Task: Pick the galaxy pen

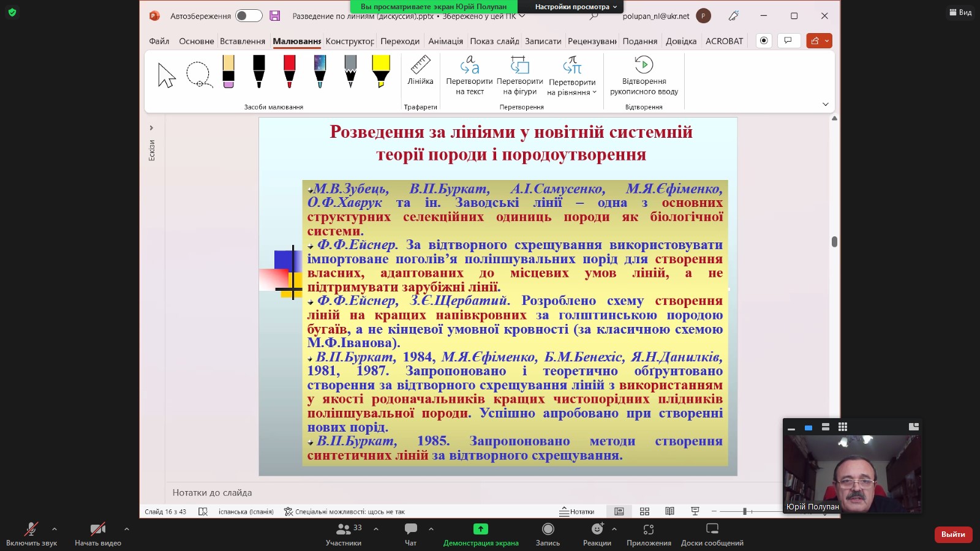Action: pos(320,72)
